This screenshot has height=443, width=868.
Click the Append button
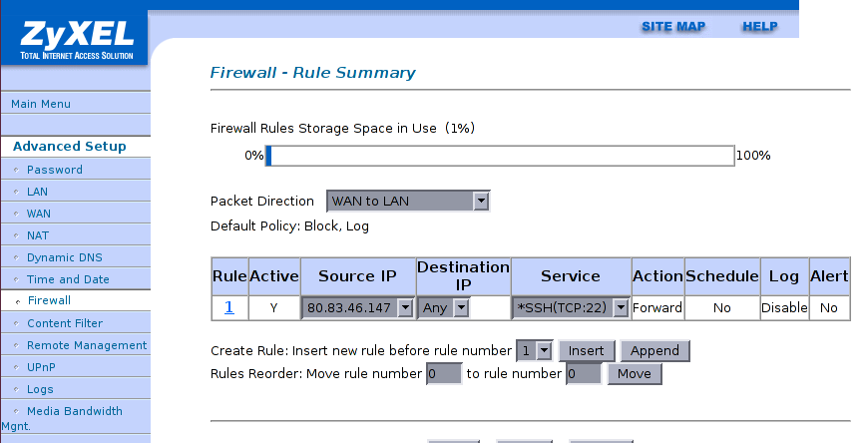coord(654,350)
